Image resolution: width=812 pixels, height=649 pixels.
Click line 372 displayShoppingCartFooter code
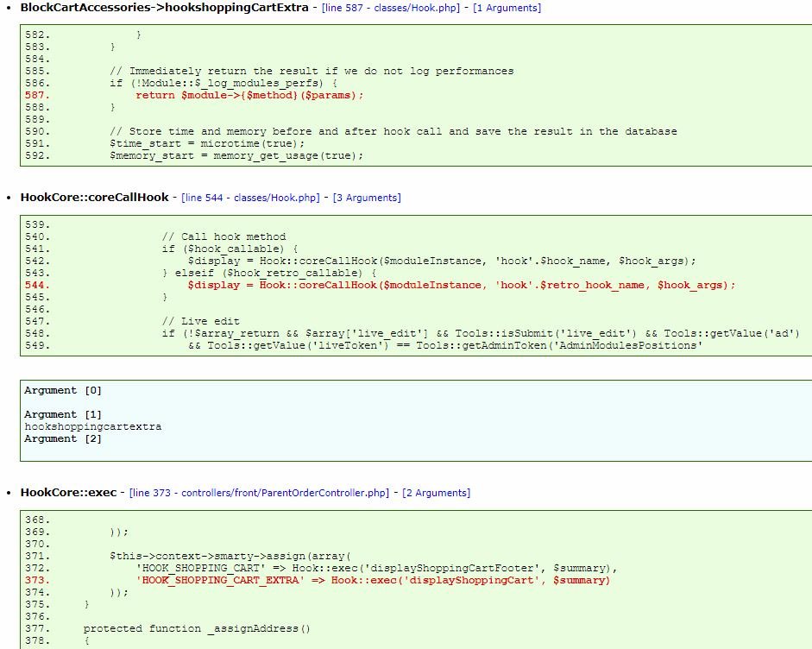coord(376,568)
